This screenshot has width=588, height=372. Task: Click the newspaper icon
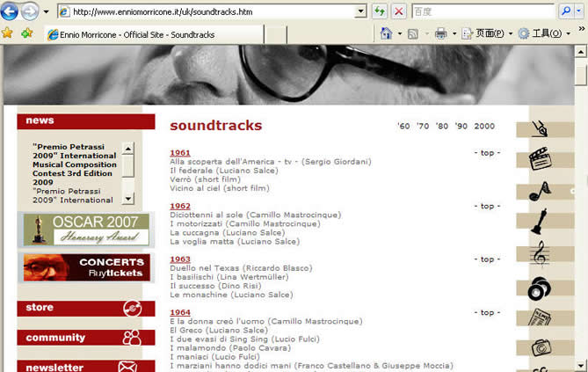point(540,317)
